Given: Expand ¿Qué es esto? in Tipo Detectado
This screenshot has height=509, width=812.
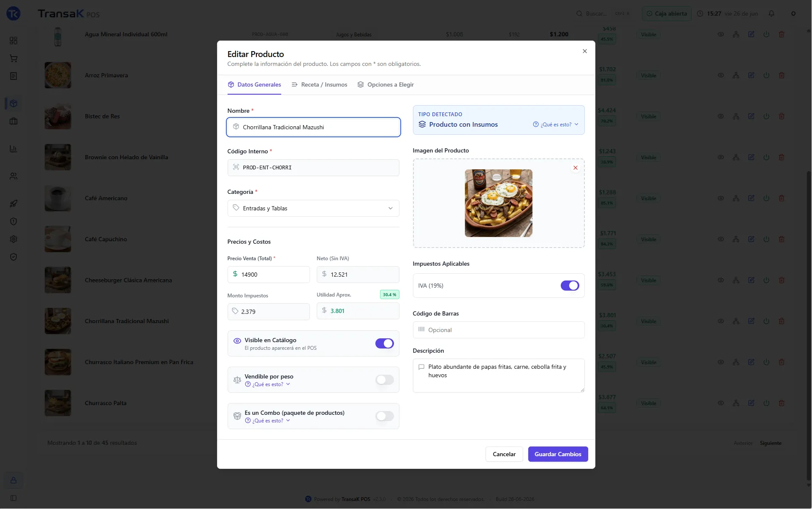Looking at the screenshot, I should pyautogui.click(x=556, y=125).
